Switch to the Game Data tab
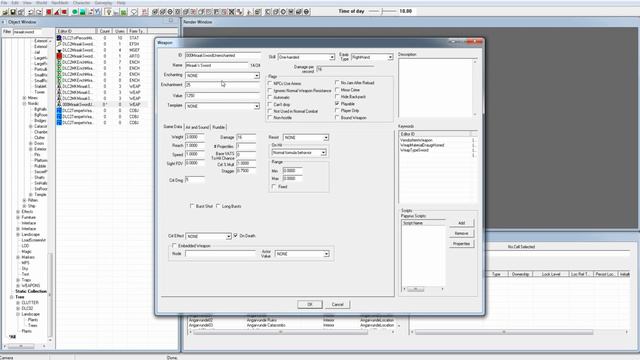This screenshot has height=360, width=640. [173, 127]
